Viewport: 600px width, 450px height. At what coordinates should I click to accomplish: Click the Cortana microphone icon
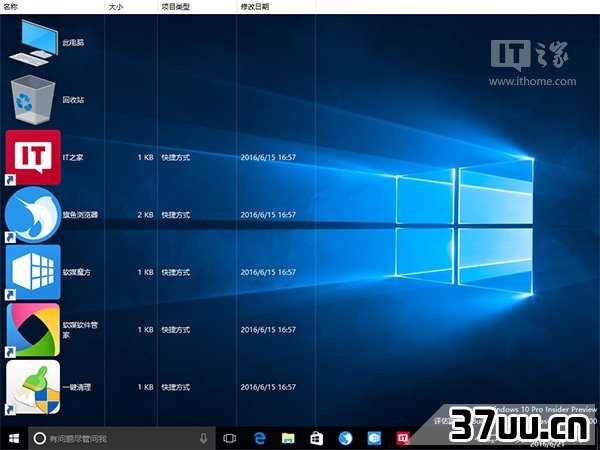pos(204,439)
